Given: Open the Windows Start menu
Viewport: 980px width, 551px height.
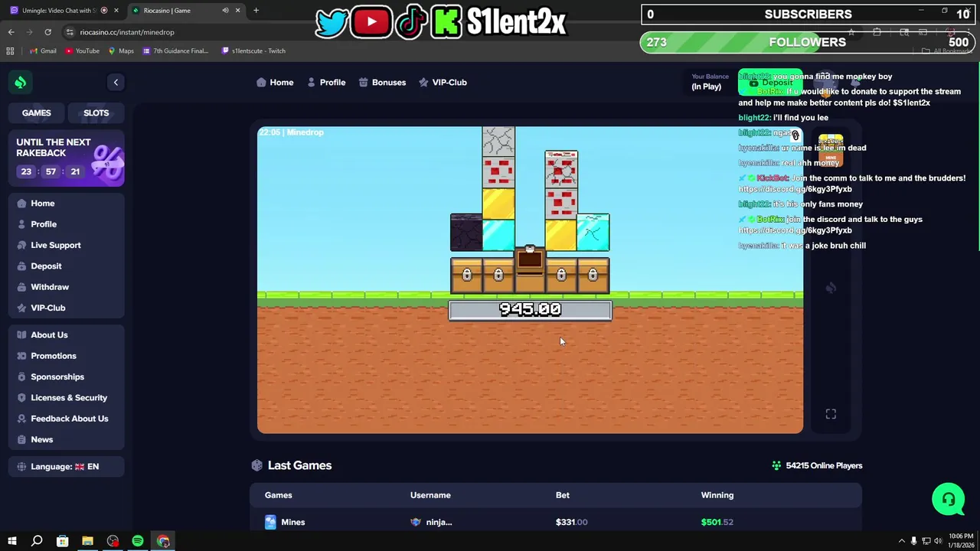Looking at the screenshot, I should pos(11,541).
